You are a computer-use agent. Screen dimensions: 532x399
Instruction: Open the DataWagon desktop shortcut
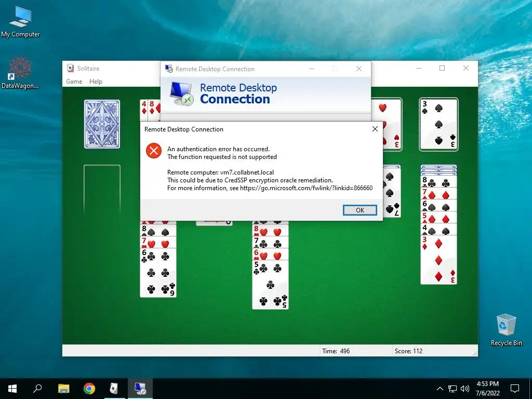coord(20,73)
